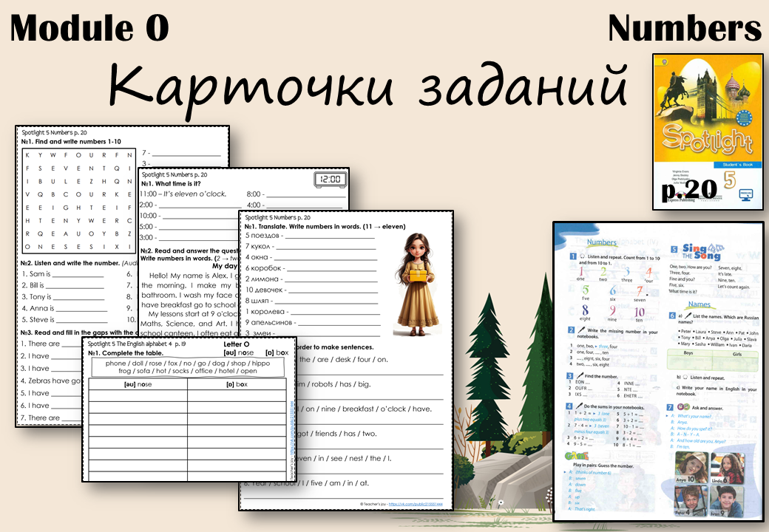Click the Spotlight 5 textbook cover
This screenshot has height=532, width=769.
point(708,132)
